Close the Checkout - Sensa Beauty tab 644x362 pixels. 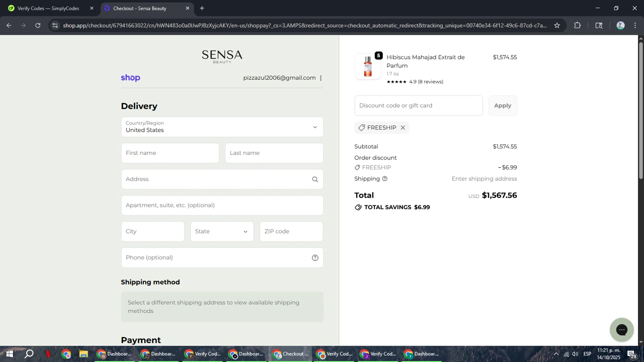point(187,8)
